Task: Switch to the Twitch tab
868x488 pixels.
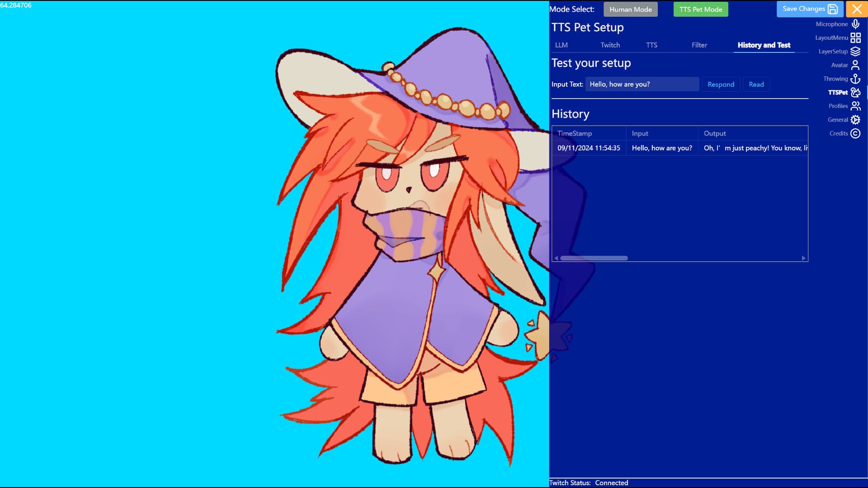Action: tap(610, 45)
